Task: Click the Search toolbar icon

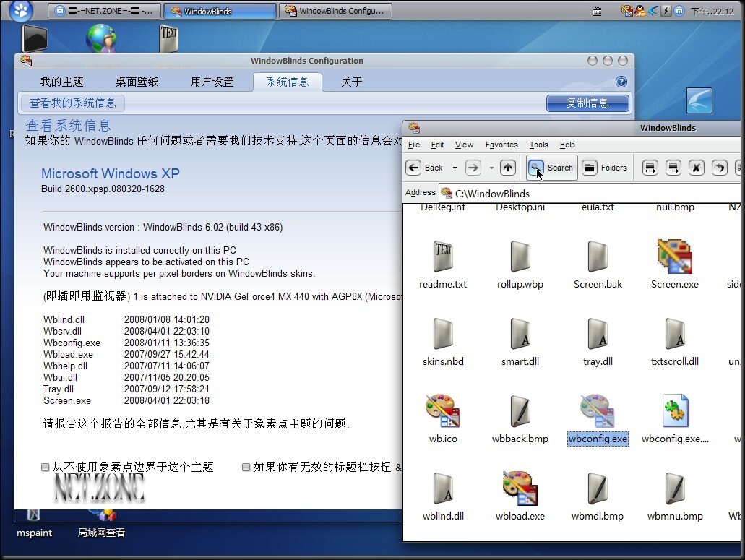Action: tap(537, 168)
